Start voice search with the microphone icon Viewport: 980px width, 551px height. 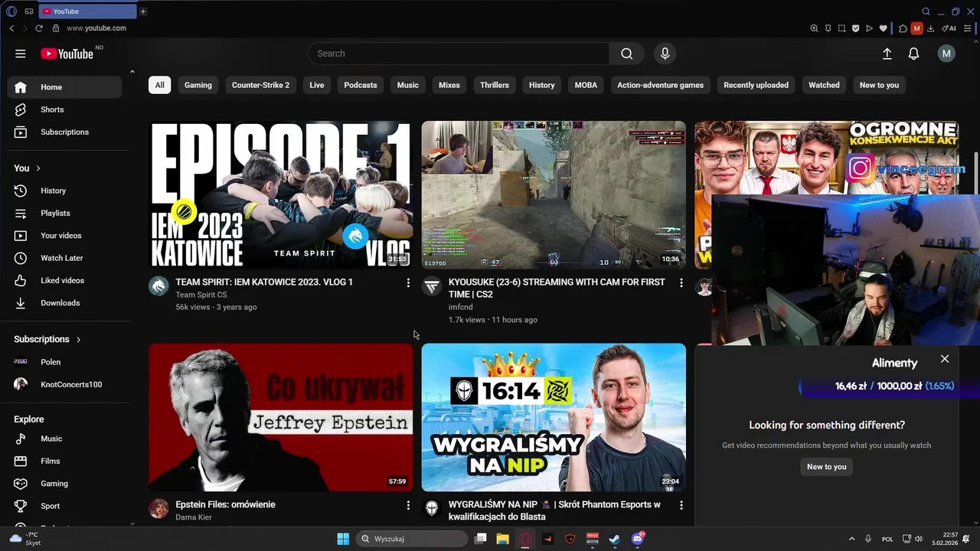click(665, 54)
